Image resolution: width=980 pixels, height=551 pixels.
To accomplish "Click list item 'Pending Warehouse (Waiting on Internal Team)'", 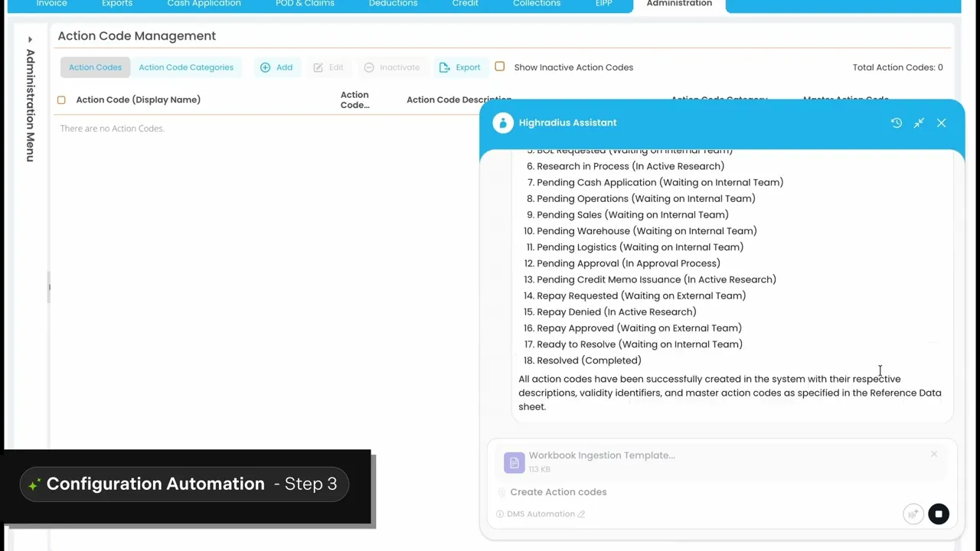I will pos(647,230).
